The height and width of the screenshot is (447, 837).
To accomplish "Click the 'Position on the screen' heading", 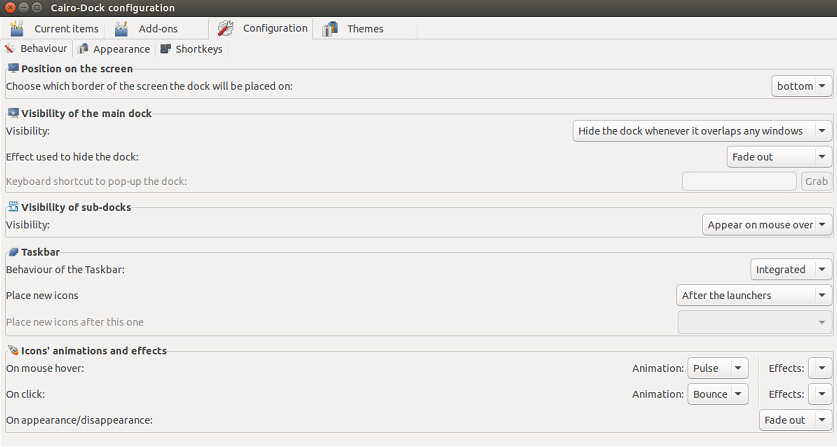I will tap(77, 68).
